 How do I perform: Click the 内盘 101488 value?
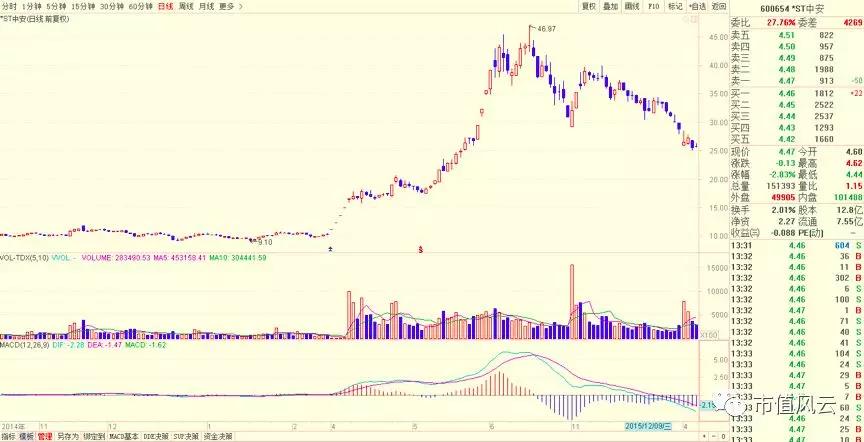coord(849,197)
